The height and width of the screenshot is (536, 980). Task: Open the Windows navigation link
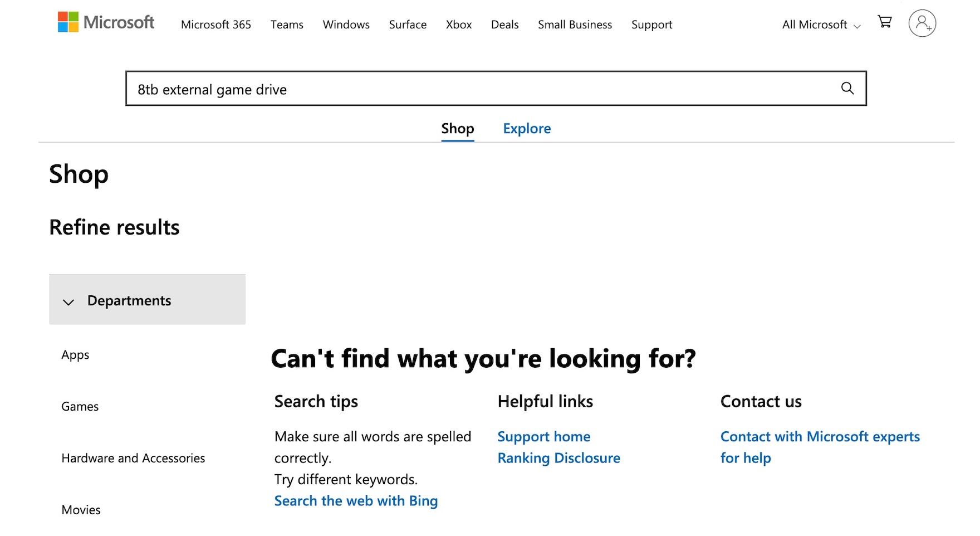pyautogui.click(x=346, y=25)
